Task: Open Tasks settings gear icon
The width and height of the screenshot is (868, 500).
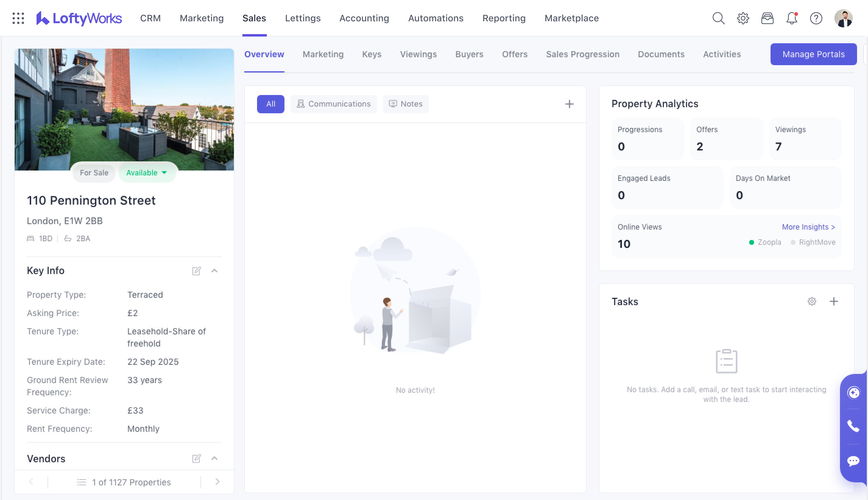Action: click(812, 301)
